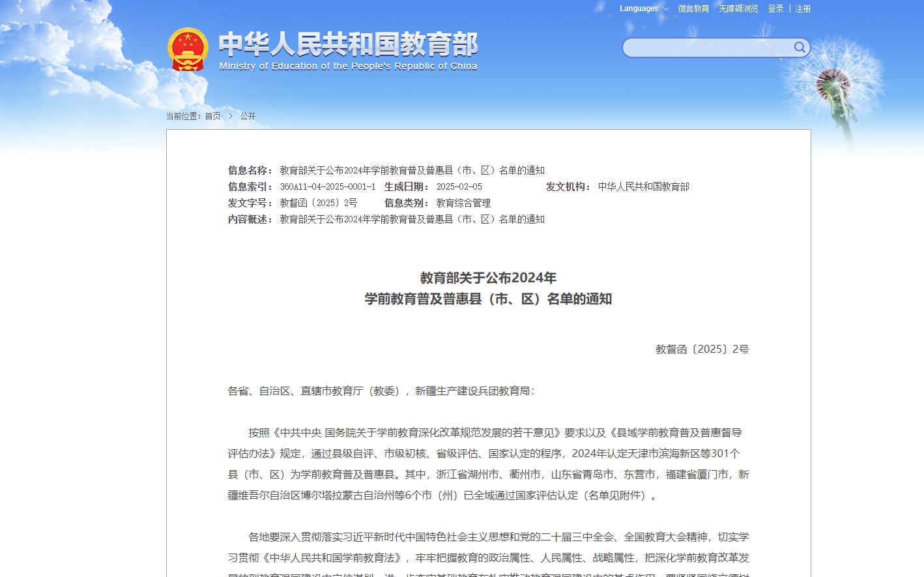Click the 发文机构 value in metadata
Viewport: 924px width, 577px height.
[x=643, y=187]
